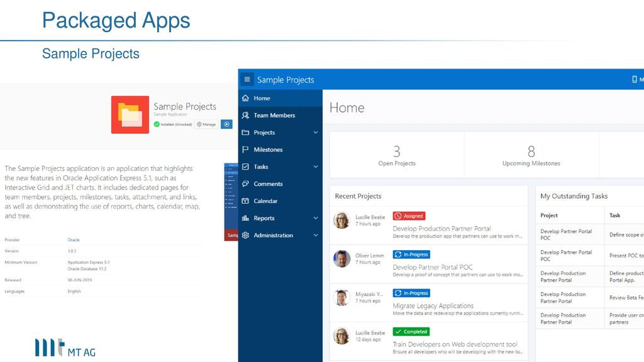Click the Comments speech bubble icon
Image resolution: width=644 pixels, height=362 pixels.
246,184
